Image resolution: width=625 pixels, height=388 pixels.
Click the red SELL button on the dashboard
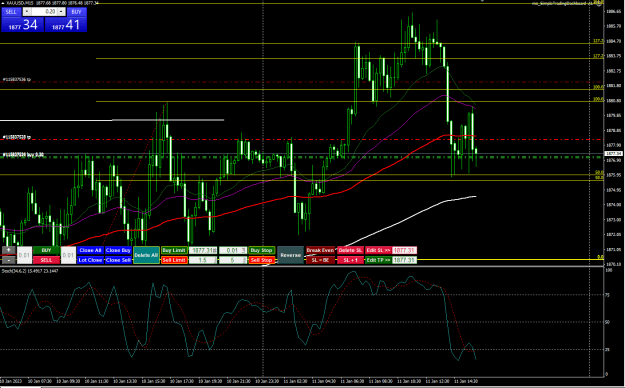click(x=46, y=260)
